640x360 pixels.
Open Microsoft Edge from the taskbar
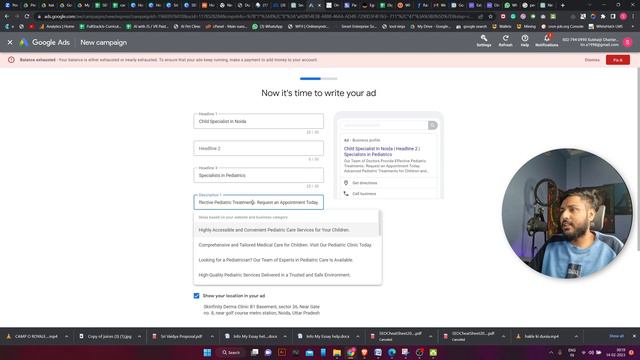(x=392, y=352)
